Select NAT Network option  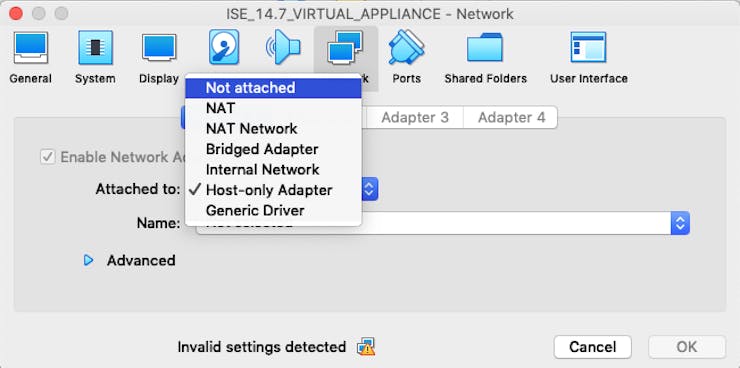click(x=273, y=128)
